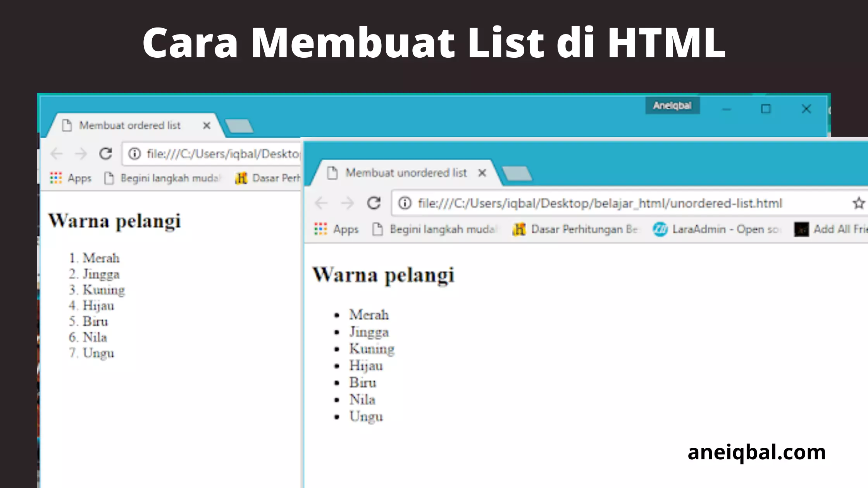Reload page in unordered list window
Viewport: 868px width, 488px height.
coord(374,203)
